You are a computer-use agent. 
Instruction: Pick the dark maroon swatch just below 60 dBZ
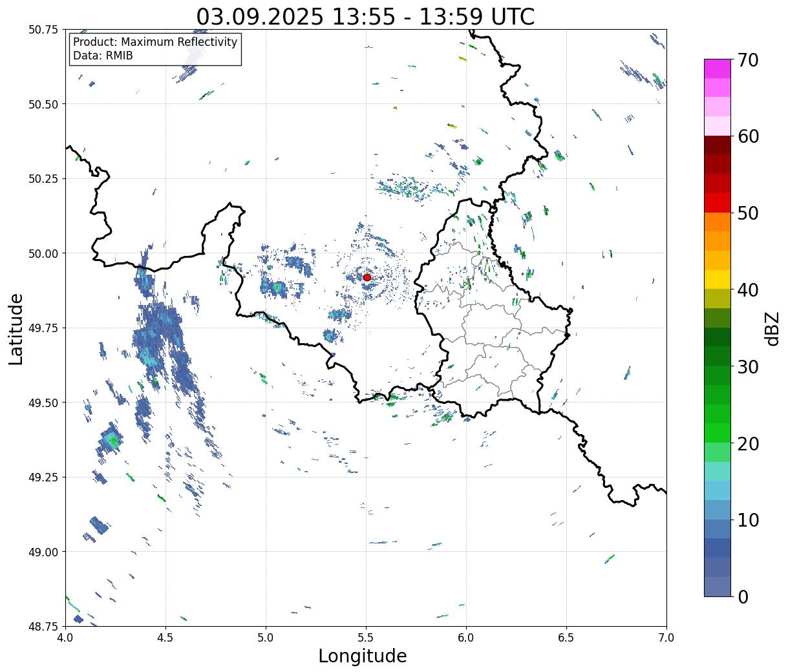[718, 145]
